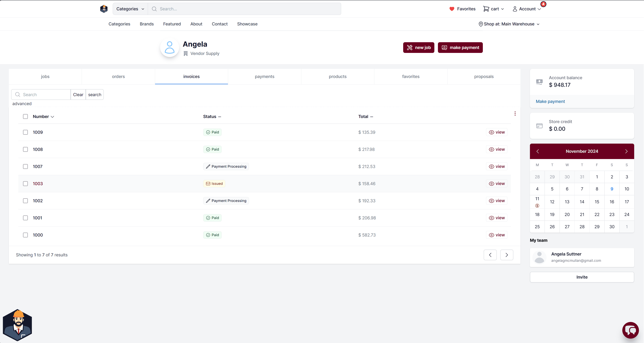Focus the top store search field

tap(245, 9)
